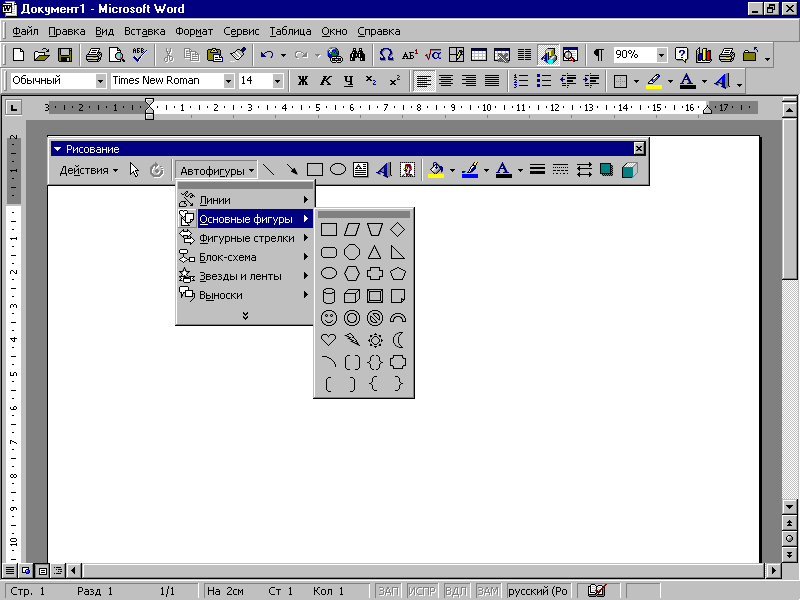Viewport: 800px width, 600px height.
Task: Open the style dropdown Обычный
Action: (x=101, y=81)
